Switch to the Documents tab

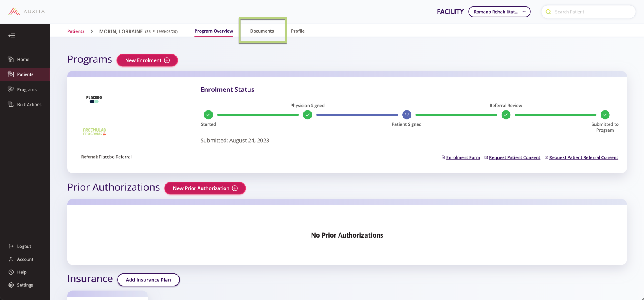pos(262,31)
